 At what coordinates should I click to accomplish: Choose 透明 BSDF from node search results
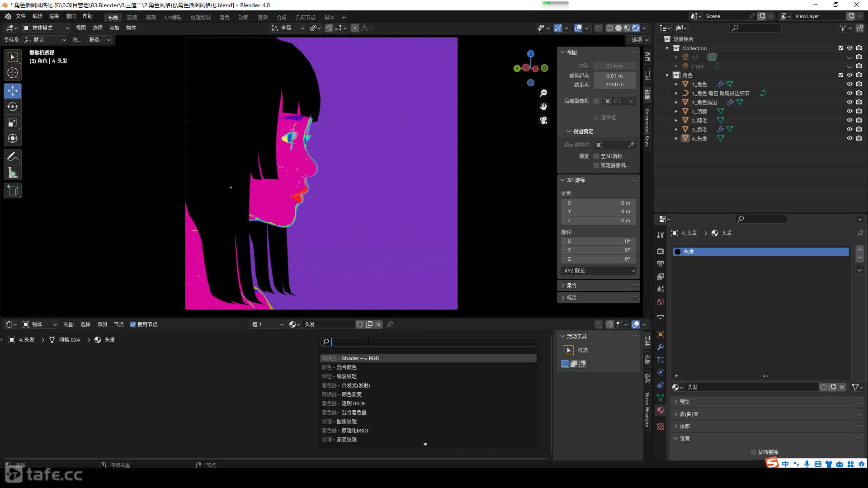(x=428, y=404)
